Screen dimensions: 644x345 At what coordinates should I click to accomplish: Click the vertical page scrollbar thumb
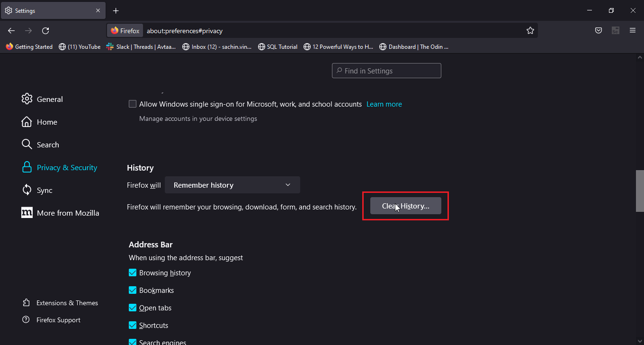click(640, 191)
